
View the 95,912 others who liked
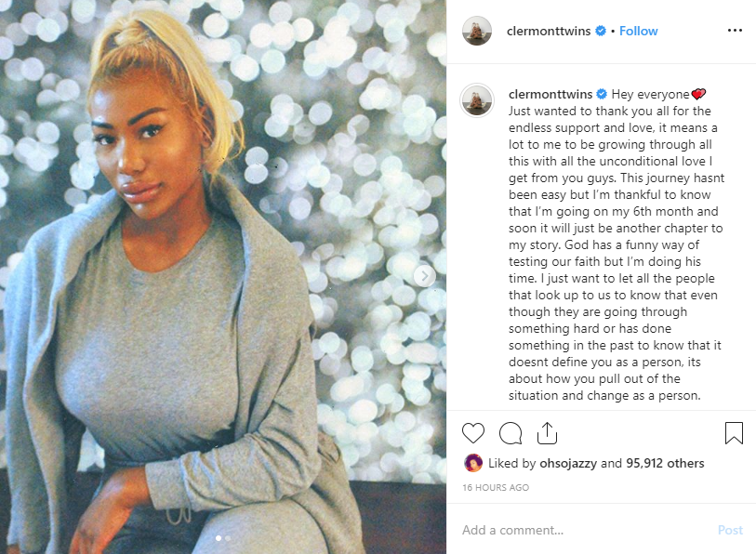[665, 463]
